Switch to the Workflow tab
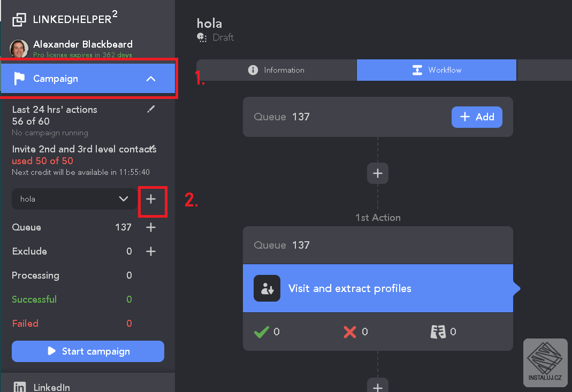This screenshot has height=392, width=572. coord(436,70)
